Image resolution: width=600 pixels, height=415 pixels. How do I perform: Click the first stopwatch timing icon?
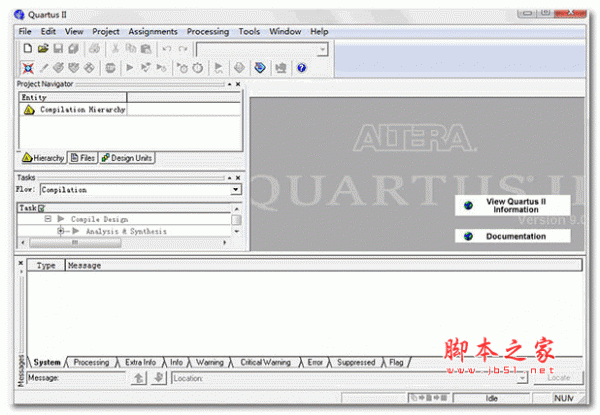click(x=182, y=68)
